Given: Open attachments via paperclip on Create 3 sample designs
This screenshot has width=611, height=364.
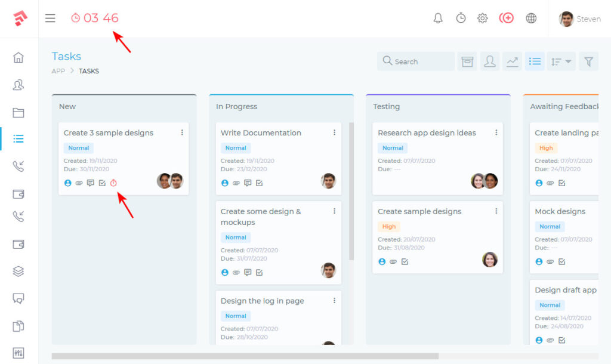Looking at the screenshot, I should tap(79, 183).
